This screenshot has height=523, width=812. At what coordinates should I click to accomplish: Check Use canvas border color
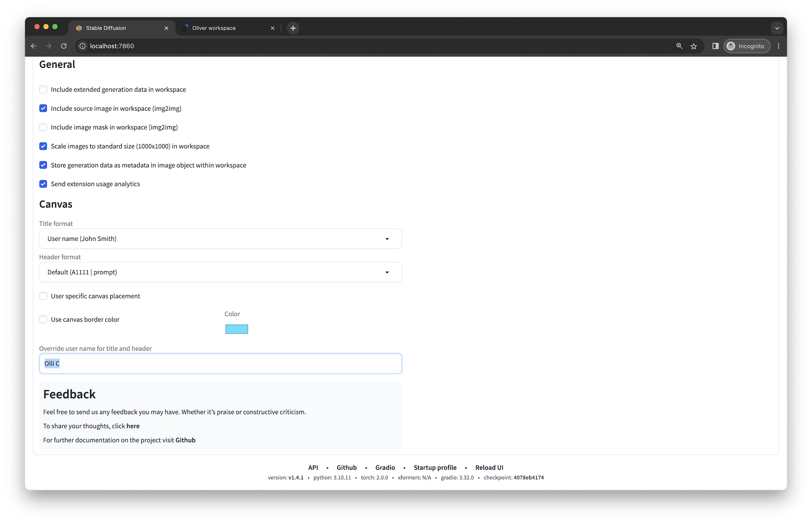(x=43, y=319)
